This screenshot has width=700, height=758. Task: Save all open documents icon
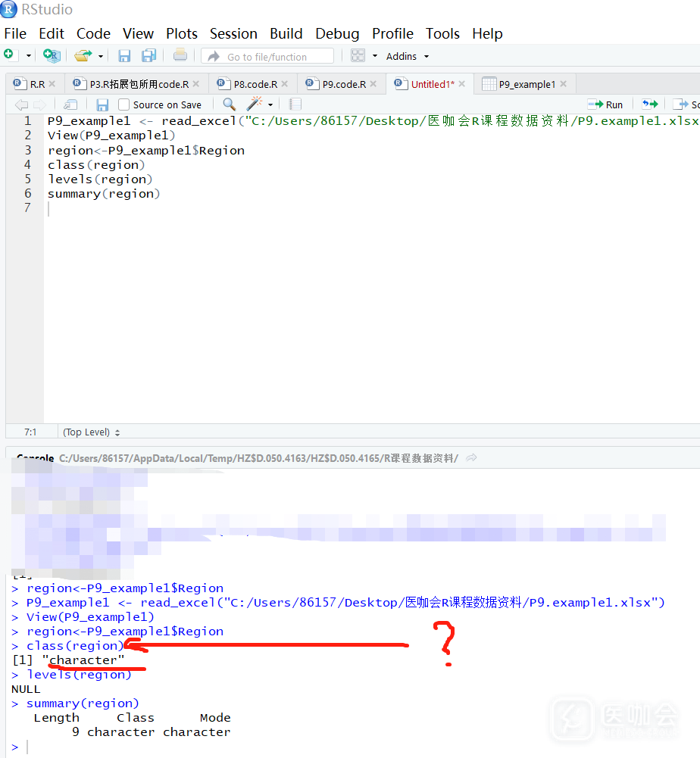pyautogui.click(x=148, y=55)
